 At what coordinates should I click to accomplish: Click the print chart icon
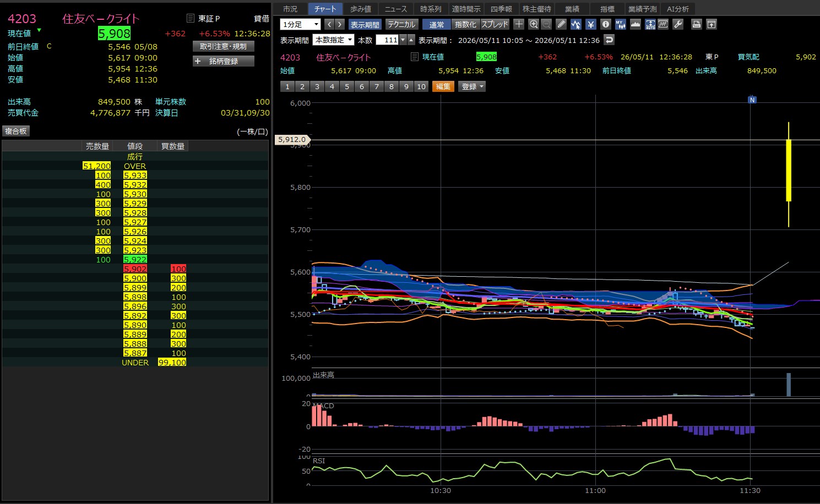click(697, 24)
